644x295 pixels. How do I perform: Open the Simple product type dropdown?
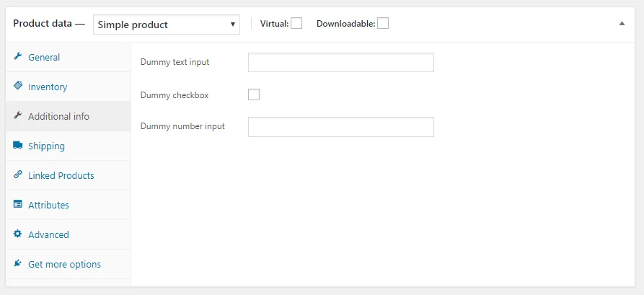click(167, 25)
